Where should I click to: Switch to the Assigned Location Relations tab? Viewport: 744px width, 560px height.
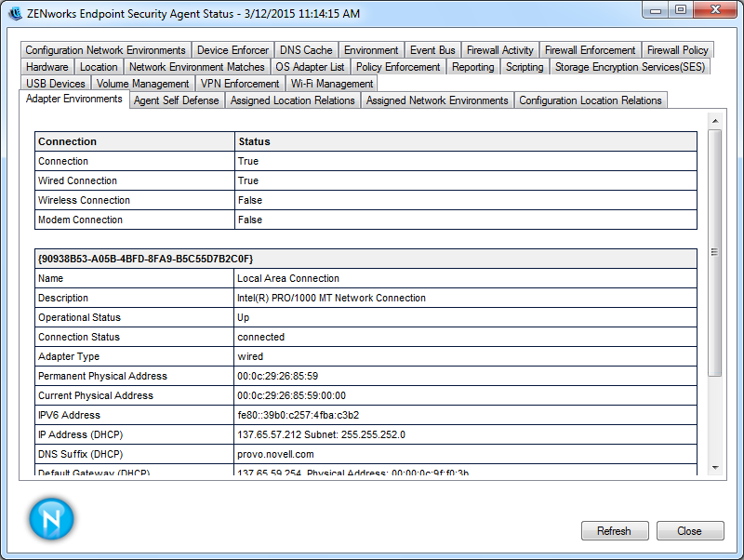(x=293, y=100)
